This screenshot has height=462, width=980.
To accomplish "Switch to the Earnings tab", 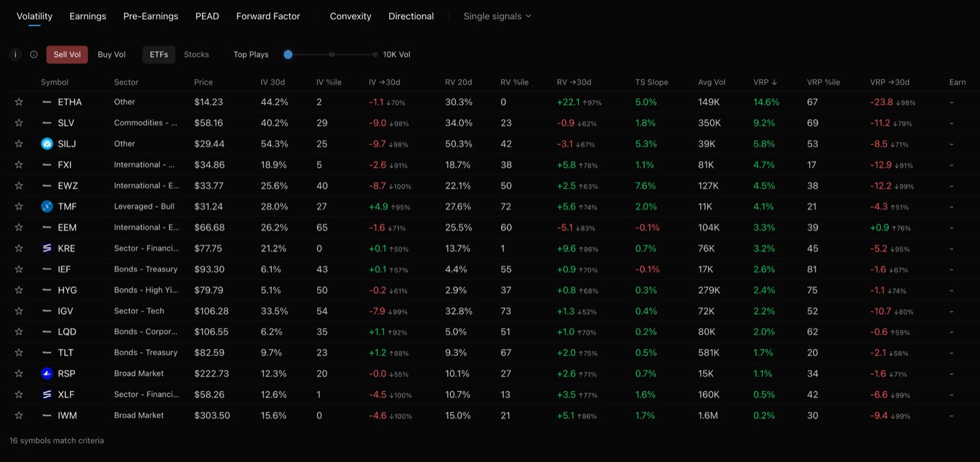I will (88, 16).
